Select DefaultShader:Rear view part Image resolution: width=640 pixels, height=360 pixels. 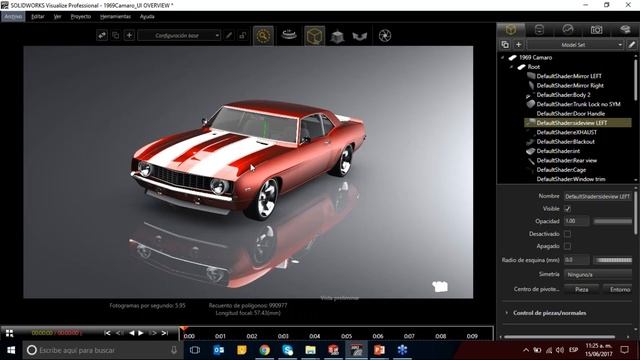tap(567, 160)
